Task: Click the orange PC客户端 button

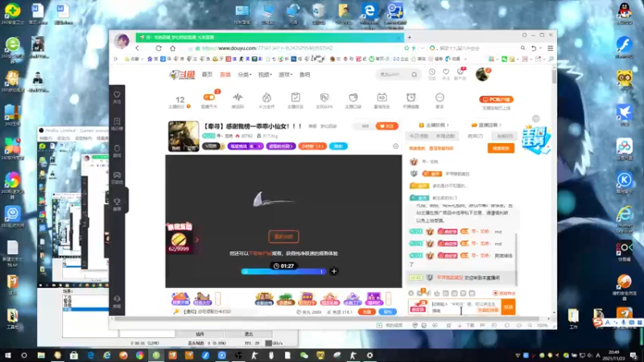Action: (x=496, y=99)
